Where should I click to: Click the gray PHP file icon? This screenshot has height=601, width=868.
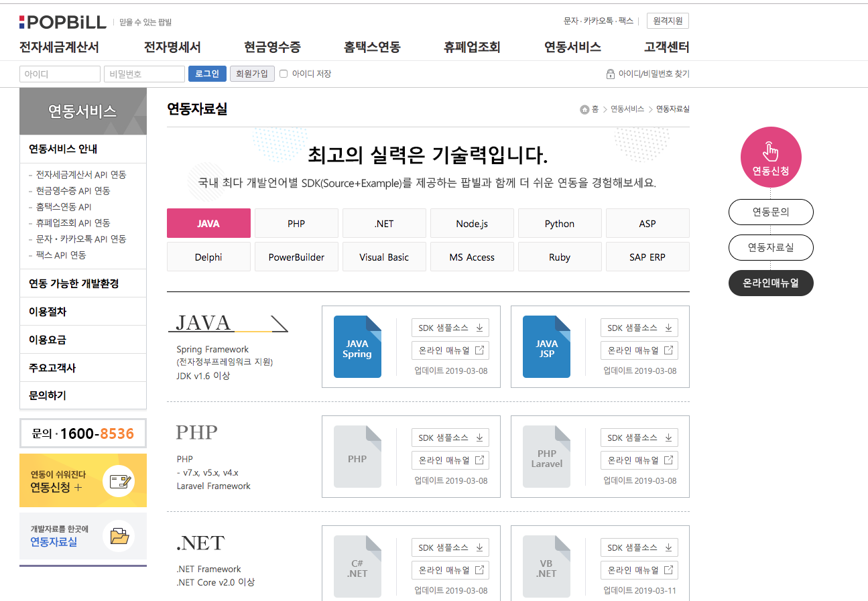point(357,456)
